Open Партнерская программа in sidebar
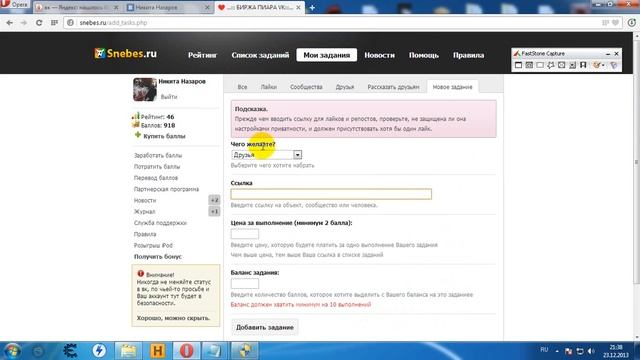 click(x=167, y=189)
